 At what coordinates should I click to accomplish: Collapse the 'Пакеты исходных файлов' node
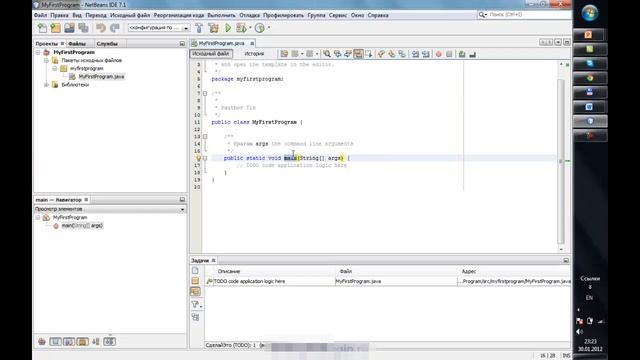coord(47,60)
